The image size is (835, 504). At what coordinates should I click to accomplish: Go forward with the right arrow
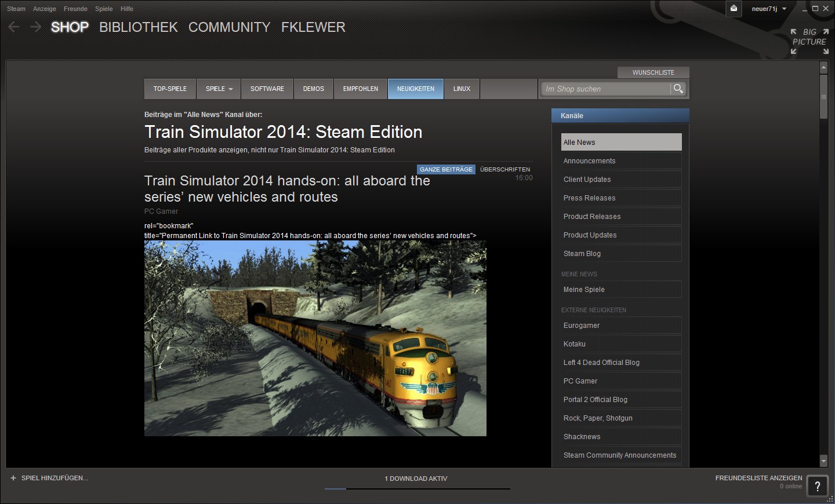tap(35, 27)
